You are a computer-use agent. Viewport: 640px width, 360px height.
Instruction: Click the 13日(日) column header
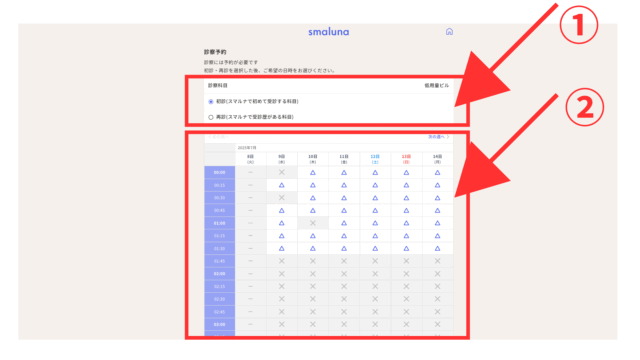coord(406,159)
